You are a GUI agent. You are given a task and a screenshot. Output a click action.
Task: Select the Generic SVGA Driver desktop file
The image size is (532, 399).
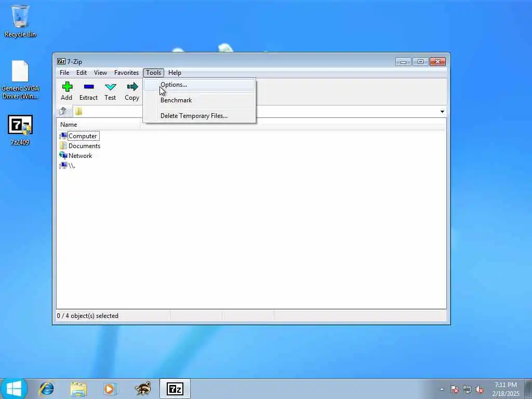20,80
